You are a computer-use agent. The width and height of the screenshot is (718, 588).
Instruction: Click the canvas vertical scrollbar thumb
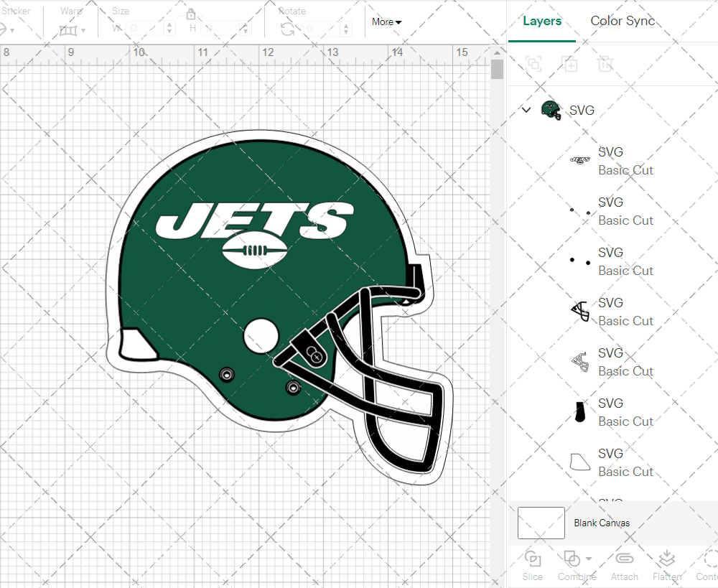(497, 69)
